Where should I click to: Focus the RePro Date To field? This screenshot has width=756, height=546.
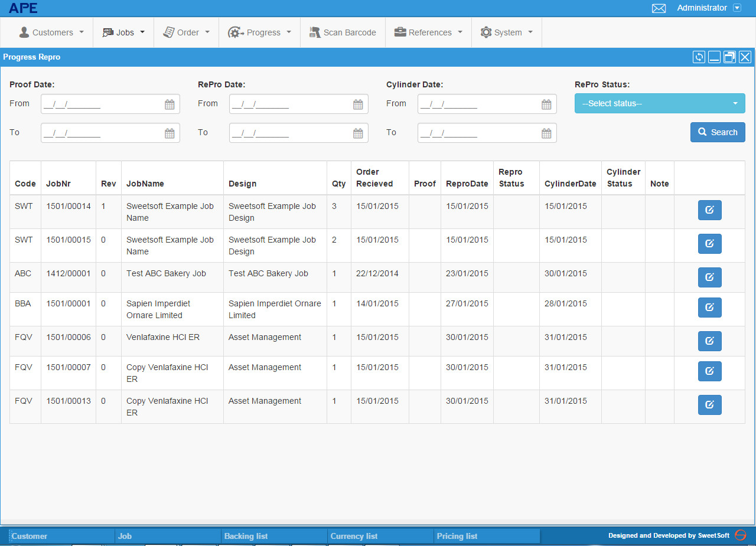299,133
